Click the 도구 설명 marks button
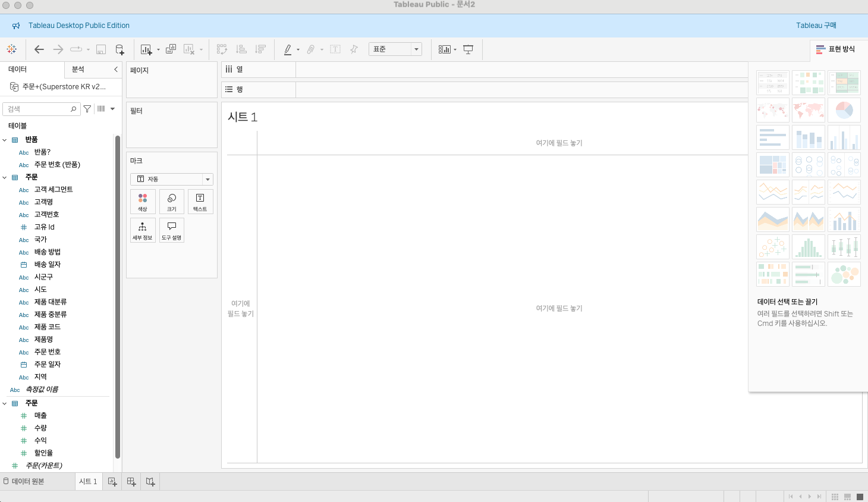868x502 pixels. [172, 230]
